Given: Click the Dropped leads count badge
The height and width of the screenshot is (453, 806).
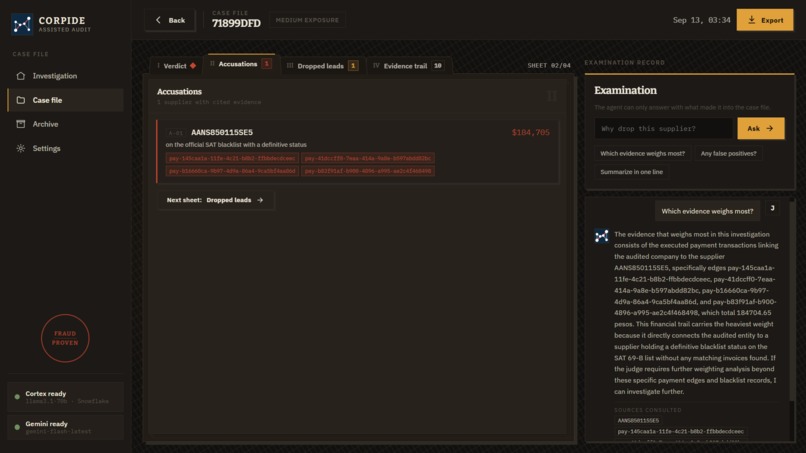Looking at the screenshot, I should pos(353,66).
